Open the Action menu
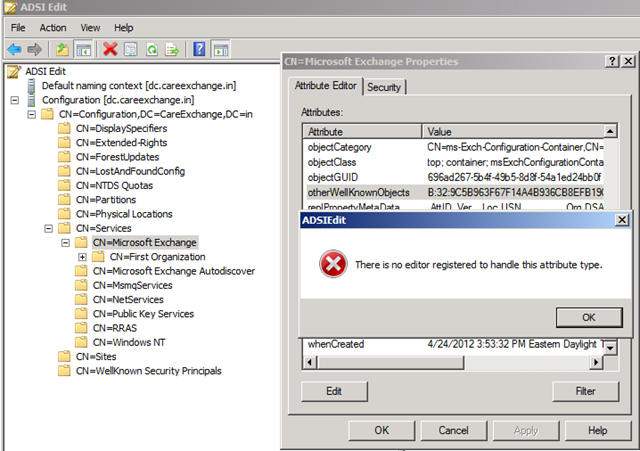This screenshot has height=451, width=640. click(53, 28)
